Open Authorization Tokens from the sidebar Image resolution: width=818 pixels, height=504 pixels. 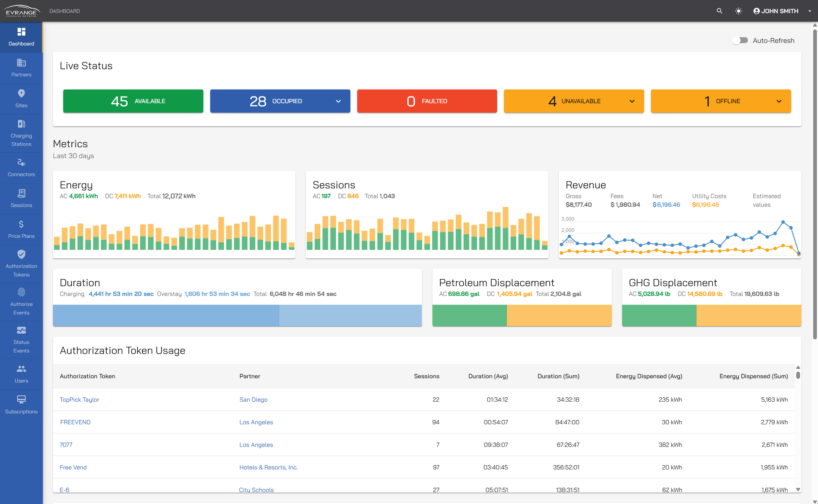(x=21, y=264)
